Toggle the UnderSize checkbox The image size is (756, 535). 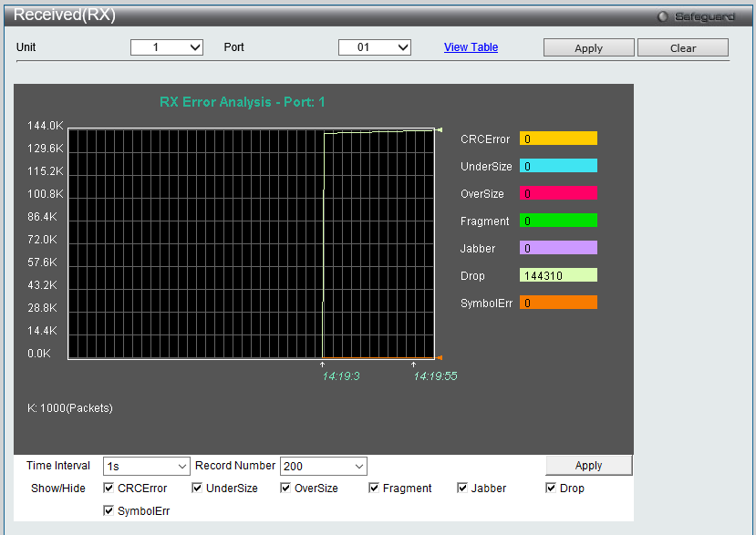197,489
